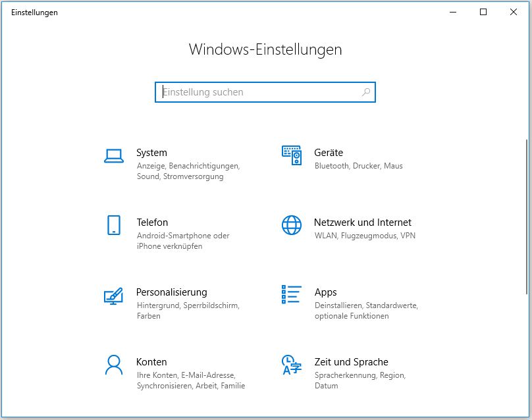Screen dimensions: 532x420
Task: Click the Netzwerk und Internet globe icon
Action: point(291,225)
